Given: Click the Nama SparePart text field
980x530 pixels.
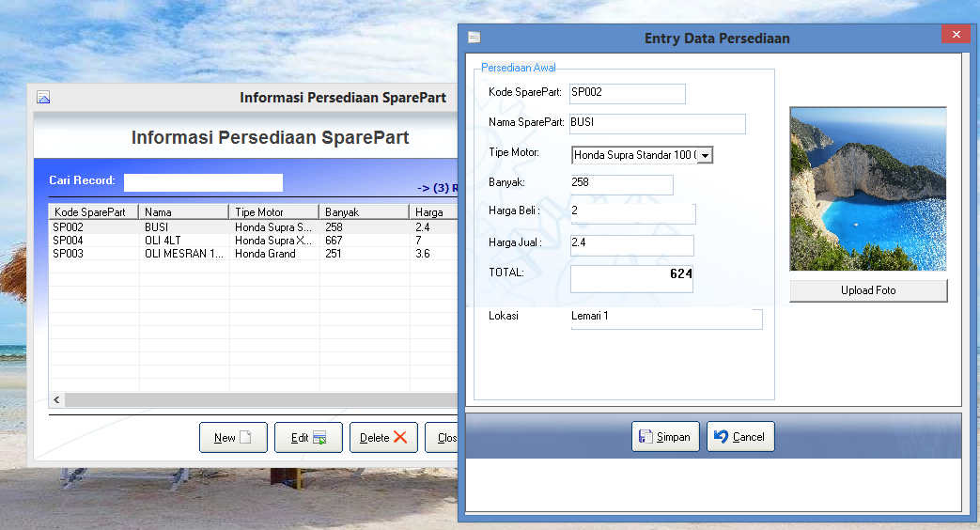Looking at the screenshot, I should click(657, 123).
